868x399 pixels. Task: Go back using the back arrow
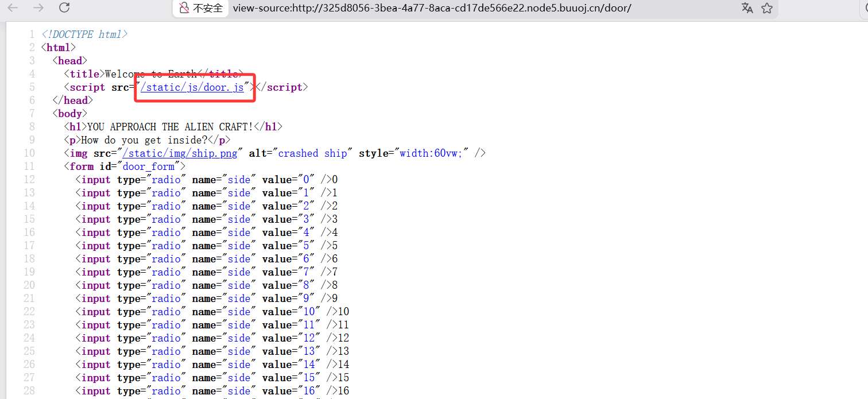pos(13,8)
